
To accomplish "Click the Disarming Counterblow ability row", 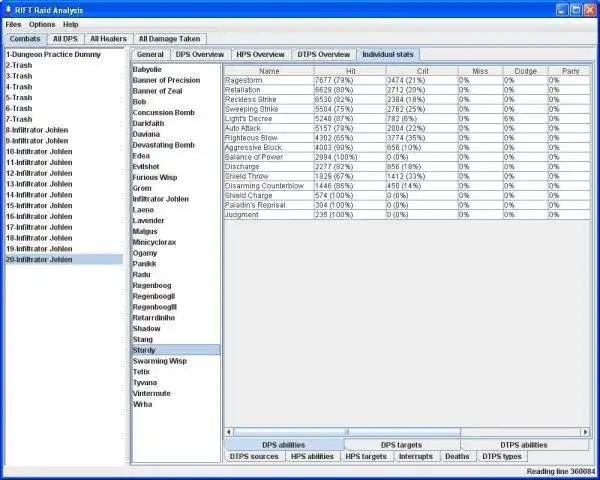I will click(407, 186).
